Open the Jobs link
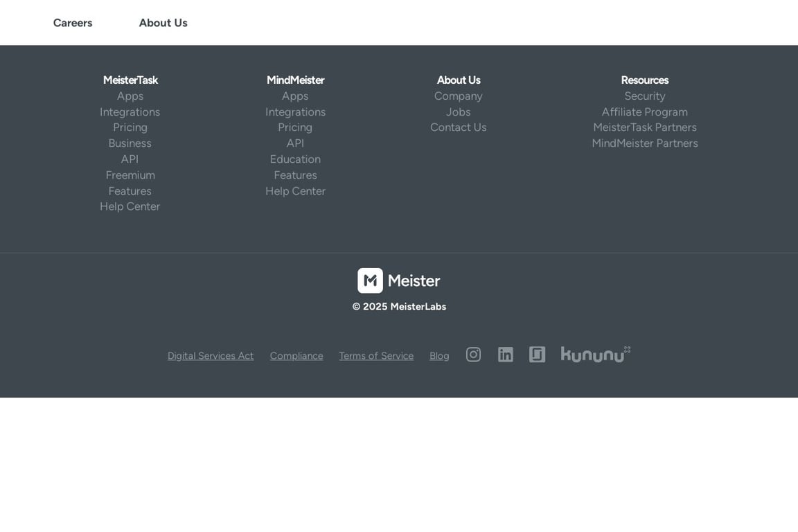This screenshot has width=798, height=532. pyautogui.click(x=459, y=112)
